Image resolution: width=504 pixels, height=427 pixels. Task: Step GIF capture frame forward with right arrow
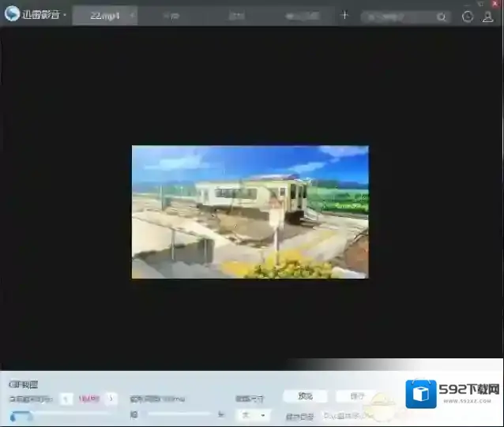111,399
